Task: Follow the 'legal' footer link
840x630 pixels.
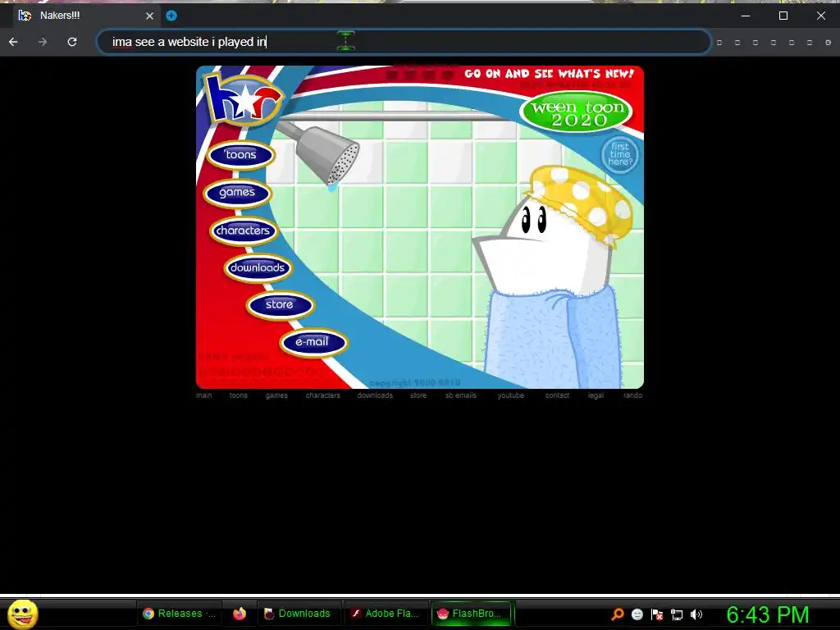Action: [596, 395]
